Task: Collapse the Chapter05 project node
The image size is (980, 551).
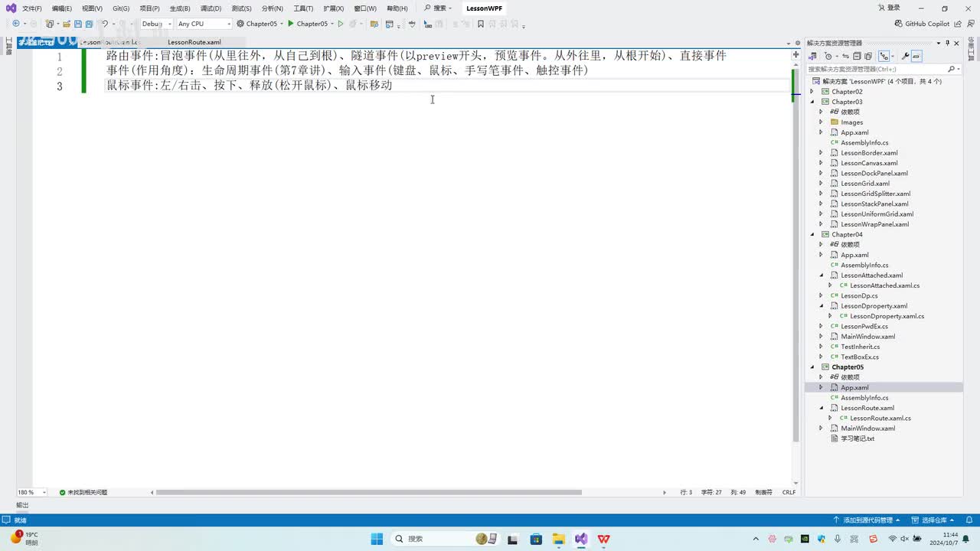Action: click(812, 367)
